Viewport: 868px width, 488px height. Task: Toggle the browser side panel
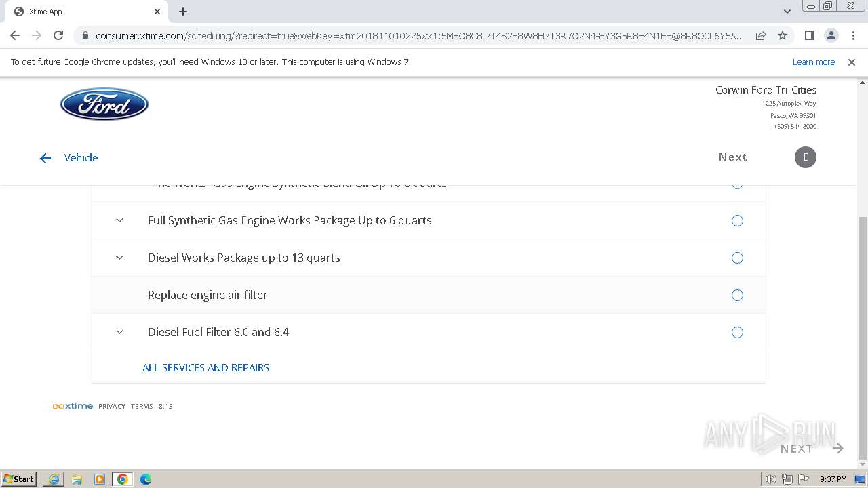[809, 35]
